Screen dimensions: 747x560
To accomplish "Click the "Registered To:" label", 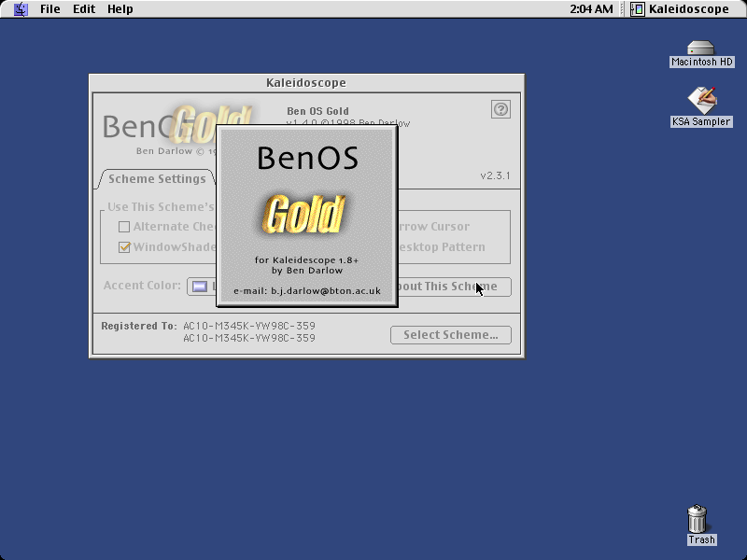I will (138, 326).
